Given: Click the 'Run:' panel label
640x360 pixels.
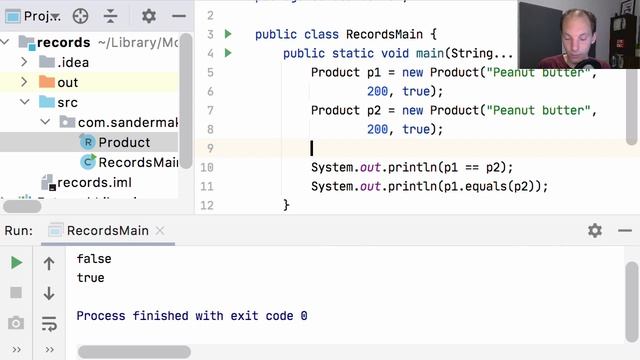Looking at the screenshot, I should (x=19, y=231).
